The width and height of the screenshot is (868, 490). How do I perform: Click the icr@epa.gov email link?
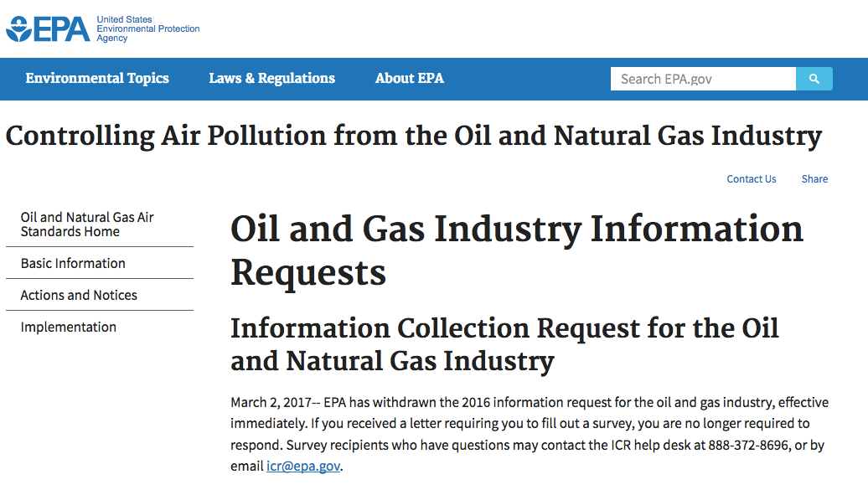[x=302, y=467]
